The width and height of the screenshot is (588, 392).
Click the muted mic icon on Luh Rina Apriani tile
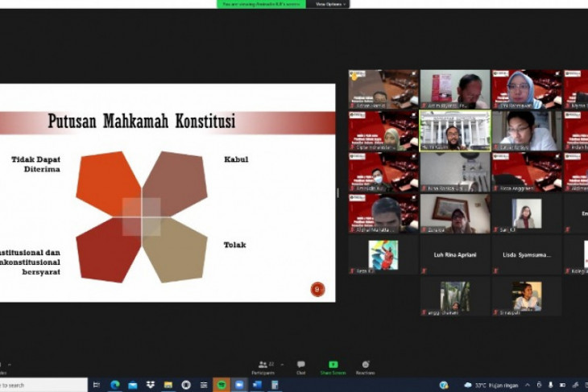coord(424,270)
